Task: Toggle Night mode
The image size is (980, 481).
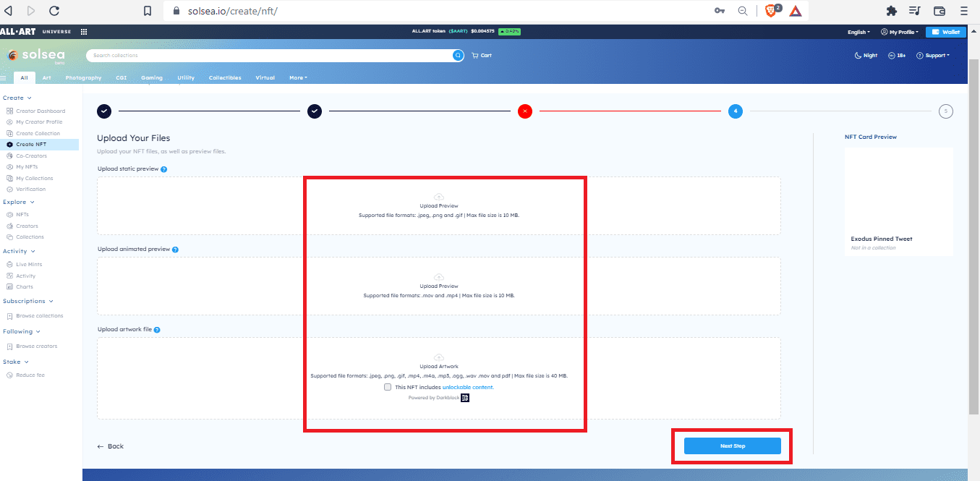Action: click(866, 56)
